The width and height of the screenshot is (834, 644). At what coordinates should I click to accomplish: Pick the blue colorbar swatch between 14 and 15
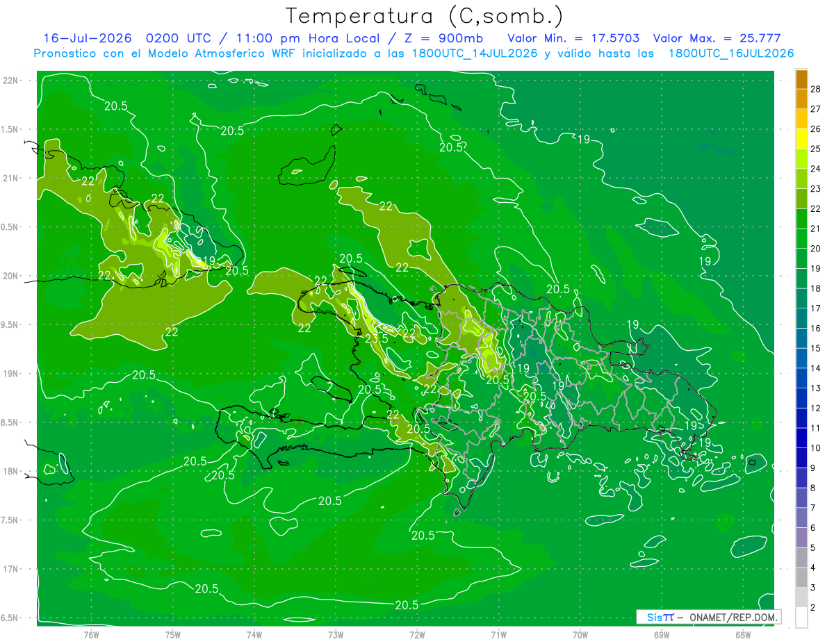coord(801,358)
